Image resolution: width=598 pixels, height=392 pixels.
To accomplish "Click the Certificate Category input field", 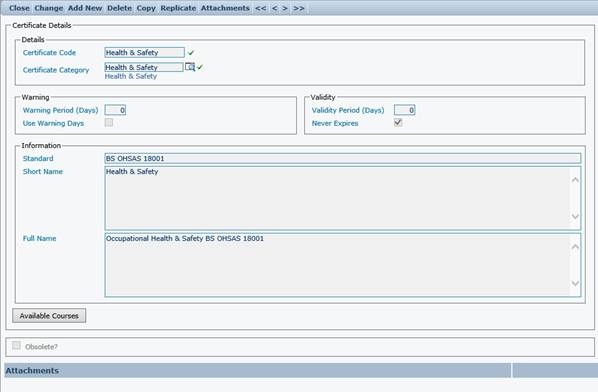I will pos(144,67).
